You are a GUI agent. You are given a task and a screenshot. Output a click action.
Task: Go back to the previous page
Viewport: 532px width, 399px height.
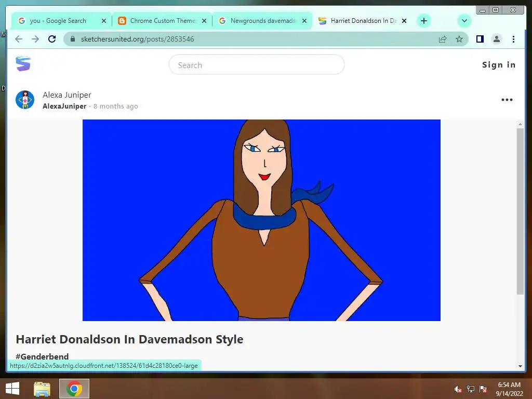19,39
